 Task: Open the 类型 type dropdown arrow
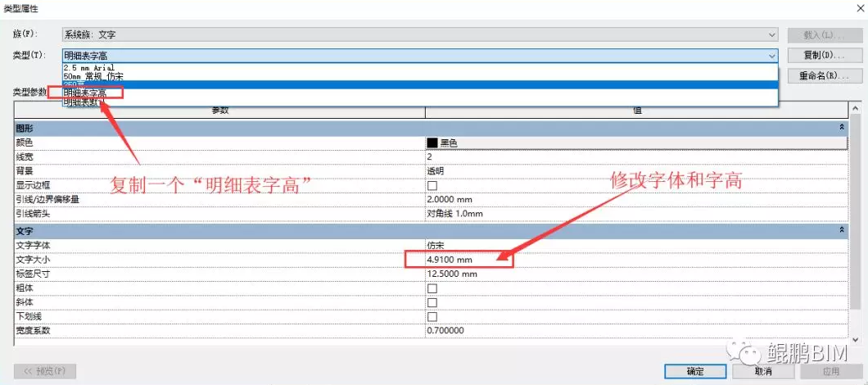click(x=771, y=55)
